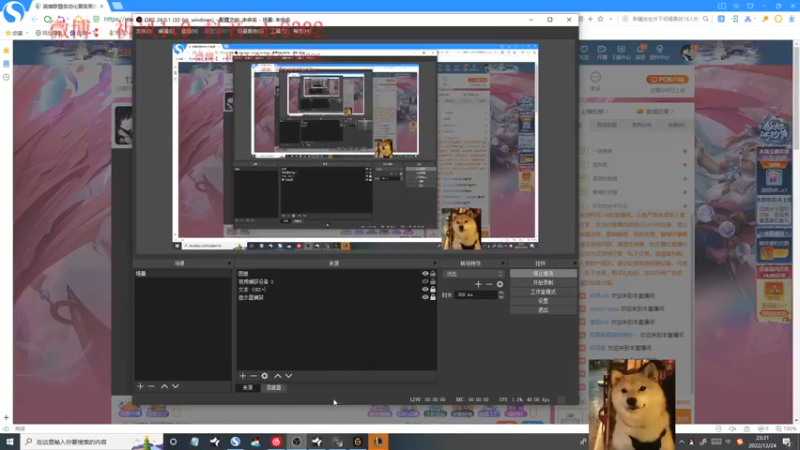Undock the Controls panel via its header icon
Image resolution: width=800 pixels, height=450 pixels.
pos(574,263)
